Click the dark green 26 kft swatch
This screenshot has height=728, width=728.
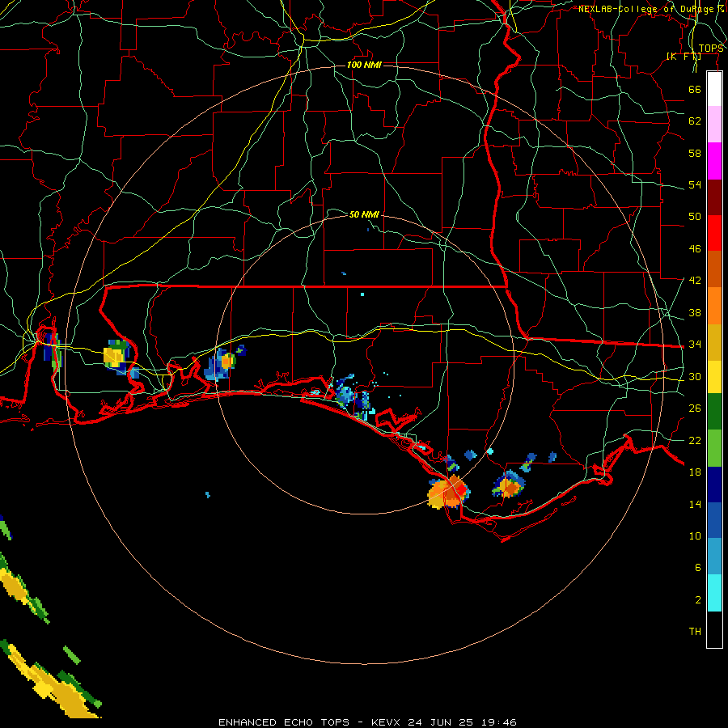(714, 412)
